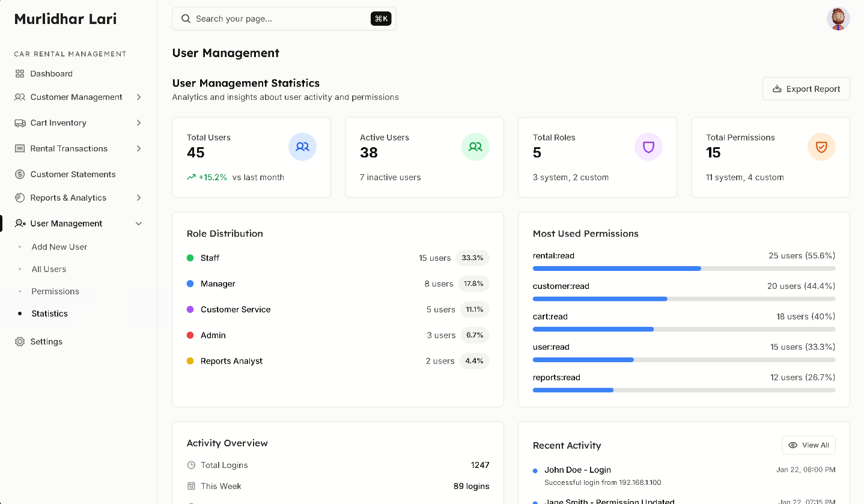864x504 pixels.
Task: Click the search magnifier icon
Action: tap(186, 19)
